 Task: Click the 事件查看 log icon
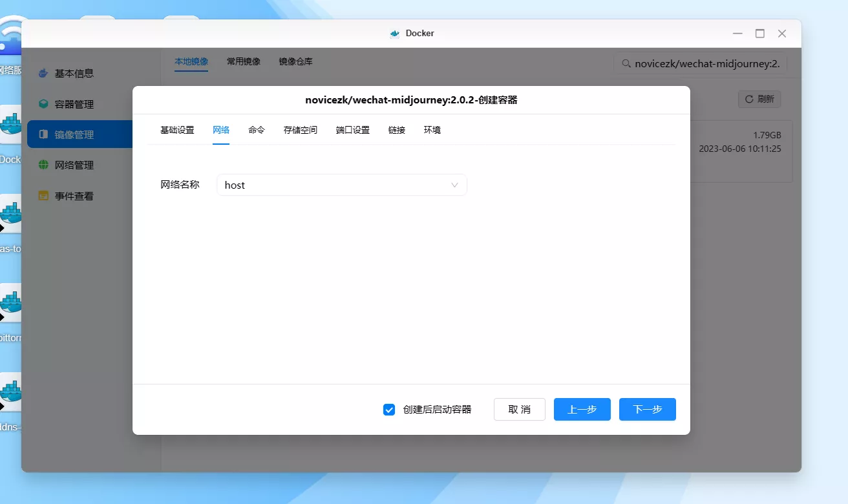(43, 195)
